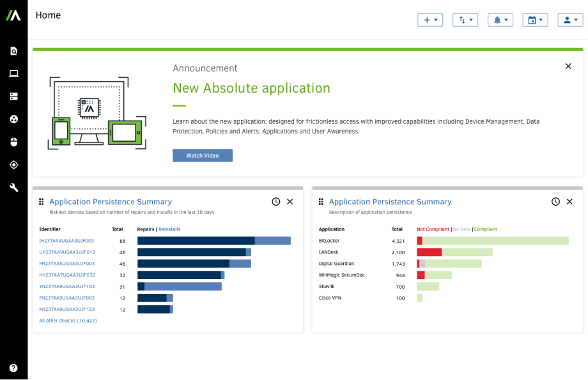Open the devices laptop icon in sidebar
This screenshot has width=588, height=380.
pos(13,73)
